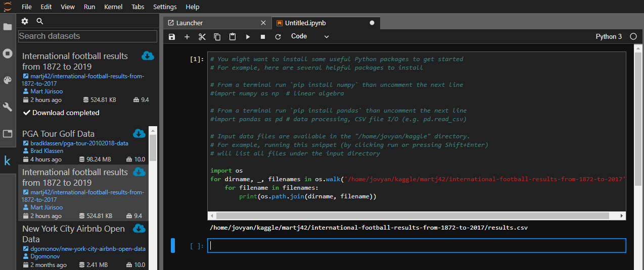Viewport: 644px width, 270px height.
Task: Click the '4 hours ago' timestamp
Action: click(x=46, y=159)
